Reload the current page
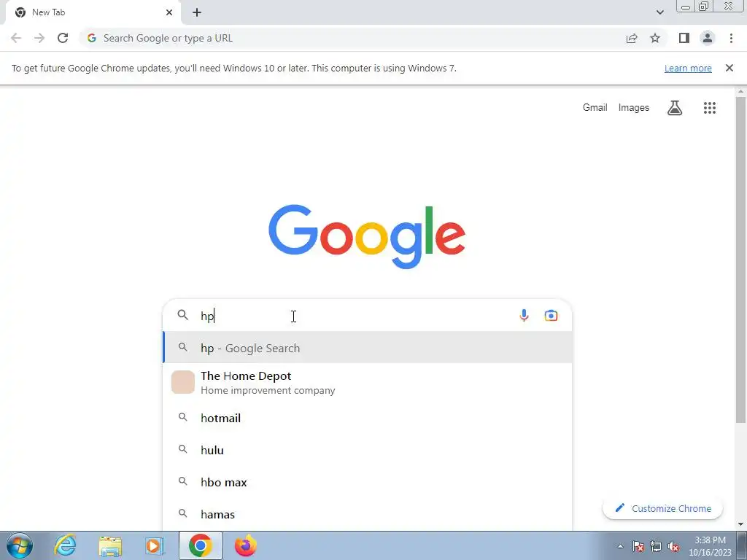This screenshot has width=747, height=560. [63, 38]
